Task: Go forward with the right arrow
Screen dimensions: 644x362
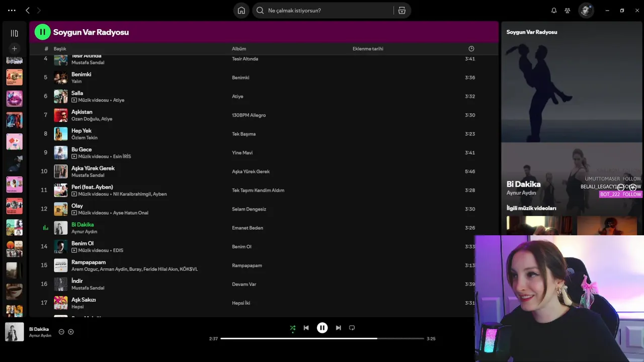Action: click(39, 10)
